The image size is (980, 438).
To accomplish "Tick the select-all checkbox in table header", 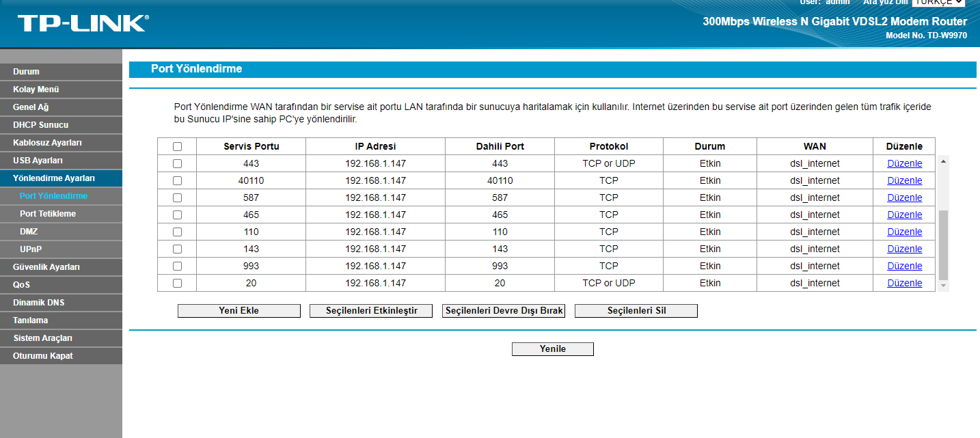I will click(x=178, y=146).
